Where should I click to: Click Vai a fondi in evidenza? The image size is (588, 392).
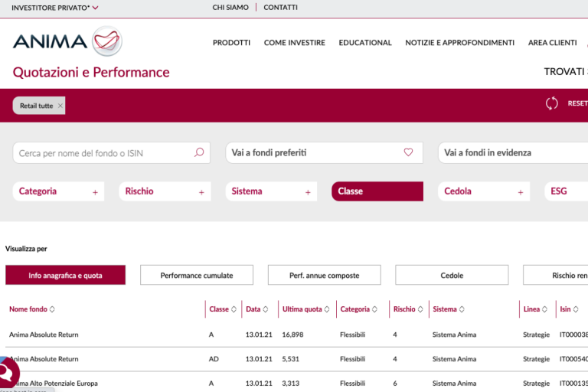513,152
